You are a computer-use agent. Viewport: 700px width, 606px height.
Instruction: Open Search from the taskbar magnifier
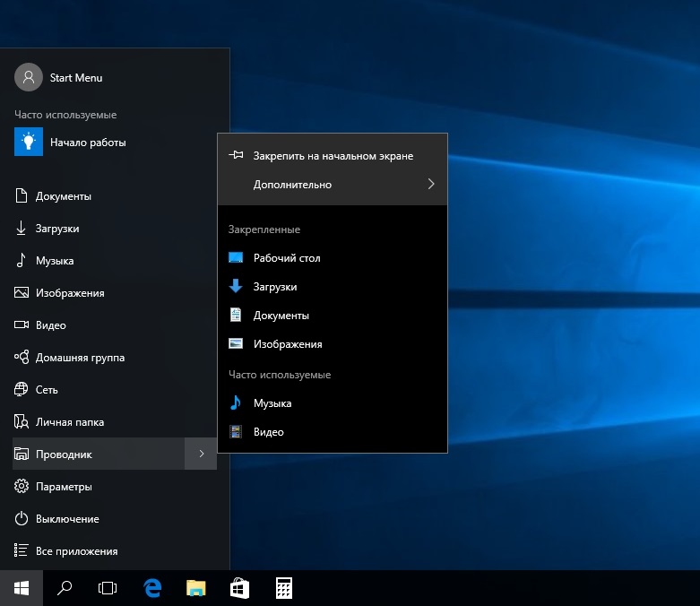click(x=65, y=588)
